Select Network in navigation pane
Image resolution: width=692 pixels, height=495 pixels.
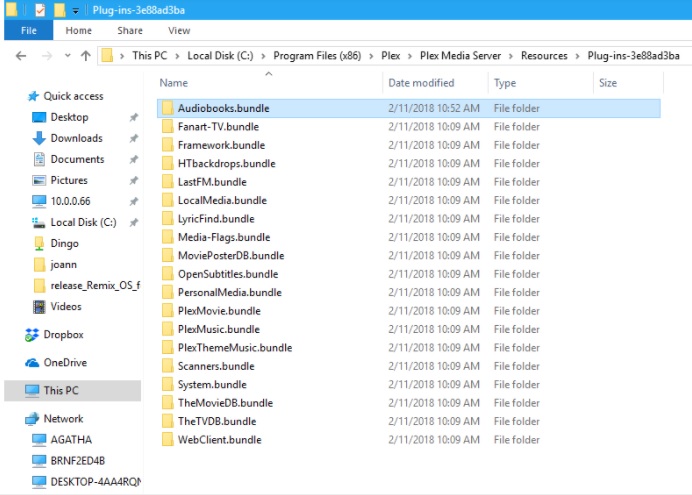click(x=63, y=419)
